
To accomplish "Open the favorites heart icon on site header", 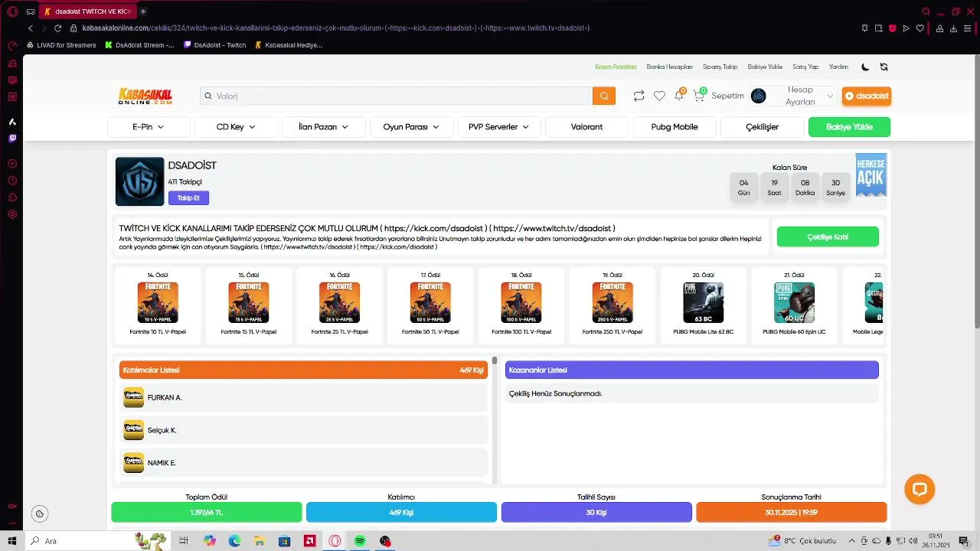I will tap(659, 96).
